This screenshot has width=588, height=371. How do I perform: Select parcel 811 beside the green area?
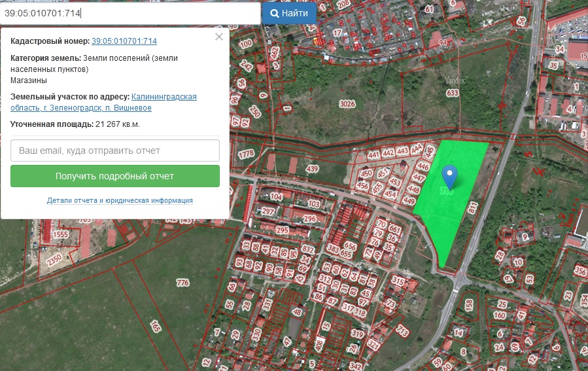point(473,208)
